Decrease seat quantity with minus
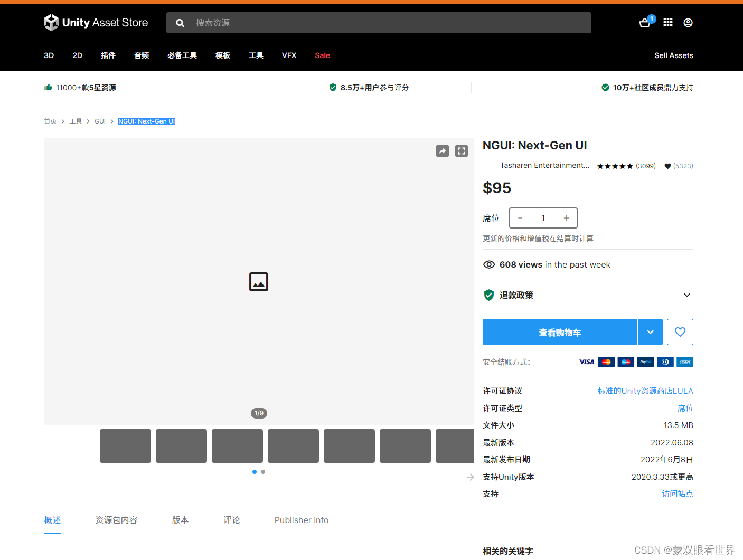This screenshot has height=560, width=743. [520, 218]
